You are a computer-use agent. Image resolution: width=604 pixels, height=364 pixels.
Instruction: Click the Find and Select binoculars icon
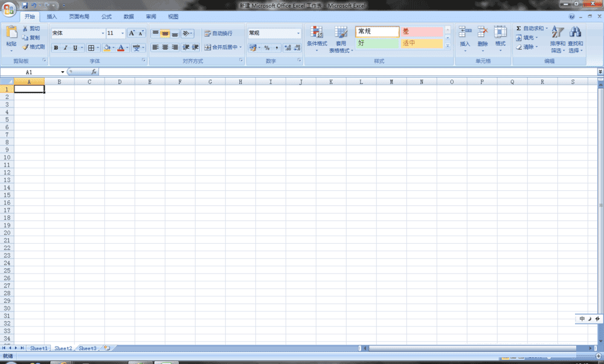pos(575,32)
